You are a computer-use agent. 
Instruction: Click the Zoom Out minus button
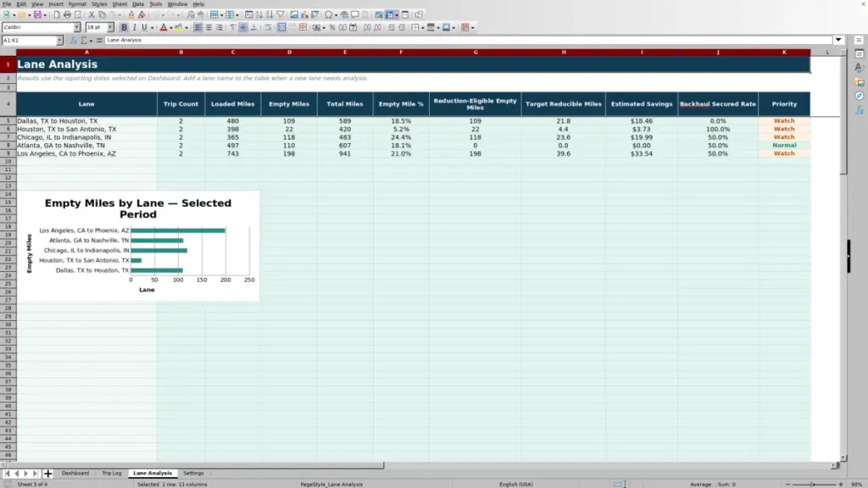pyautogui.click(x=788, y=484)
